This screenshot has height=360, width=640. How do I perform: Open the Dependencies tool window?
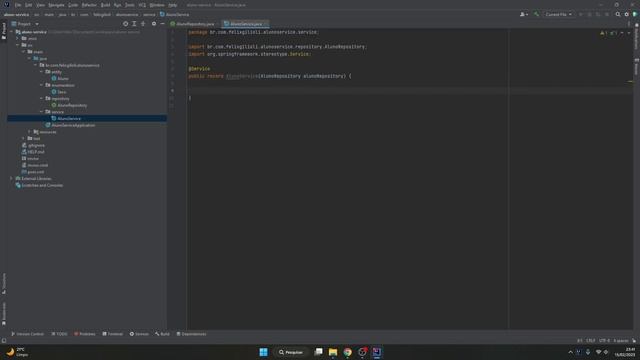point(191,334)
